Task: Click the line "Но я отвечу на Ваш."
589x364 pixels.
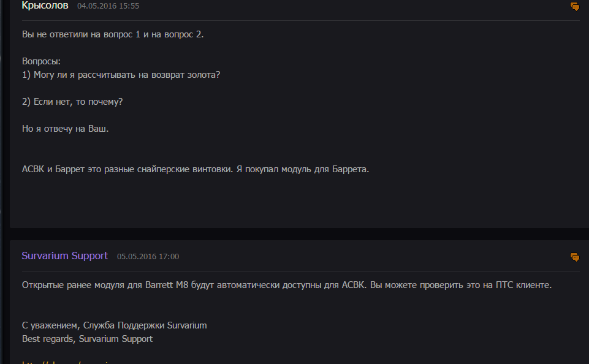Action: (x=65, y=129)
